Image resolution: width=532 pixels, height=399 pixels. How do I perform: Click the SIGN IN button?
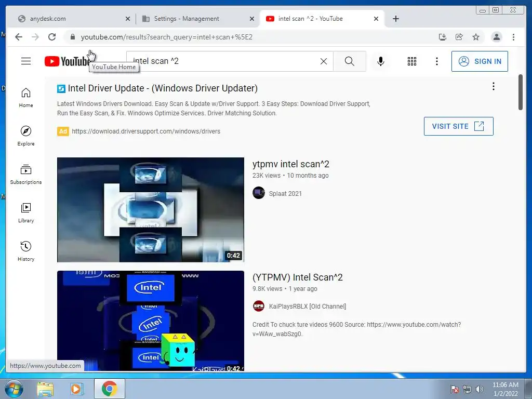(x=480, y=61)
